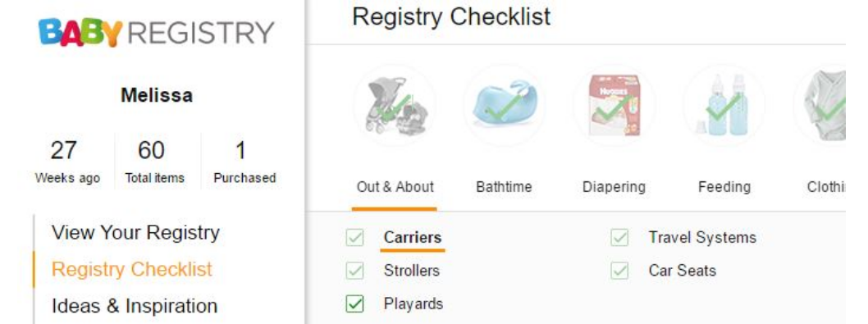Select the Bathtime whale tub icon

(x=505, y=105)
